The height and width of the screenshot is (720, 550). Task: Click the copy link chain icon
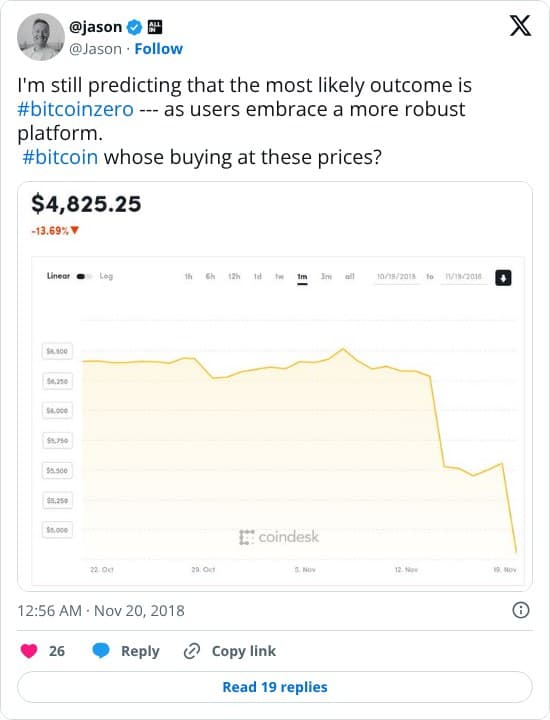192,651
